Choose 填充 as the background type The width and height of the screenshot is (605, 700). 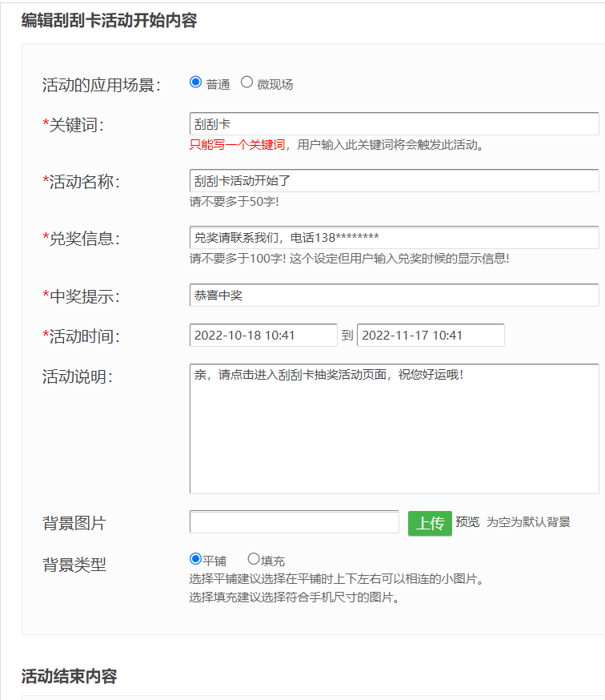pos(254,559)
